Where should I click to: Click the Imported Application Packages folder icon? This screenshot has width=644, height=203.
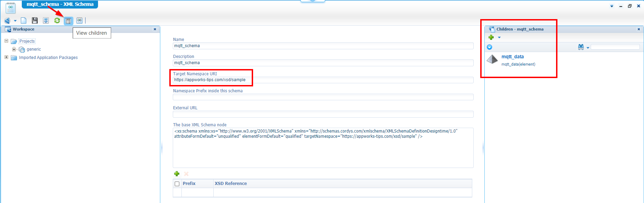pyautogui.click(x=14, y=58)
